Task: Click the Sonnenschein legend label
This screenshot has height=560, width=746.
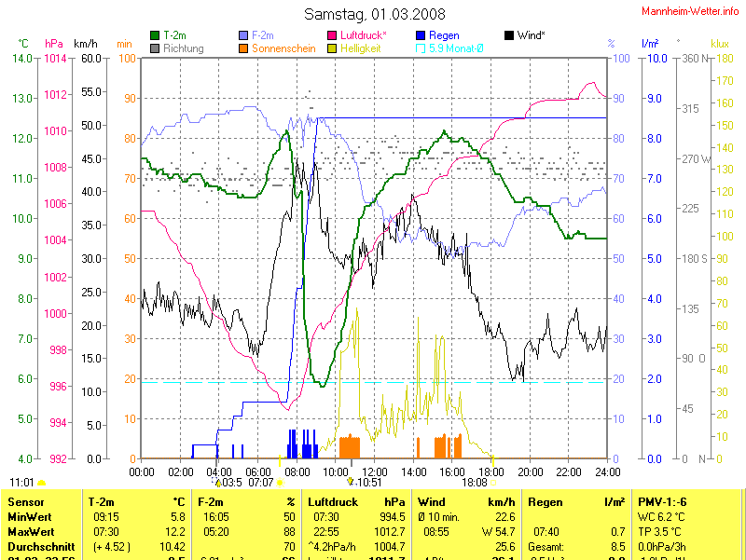Action: (283, 48)
